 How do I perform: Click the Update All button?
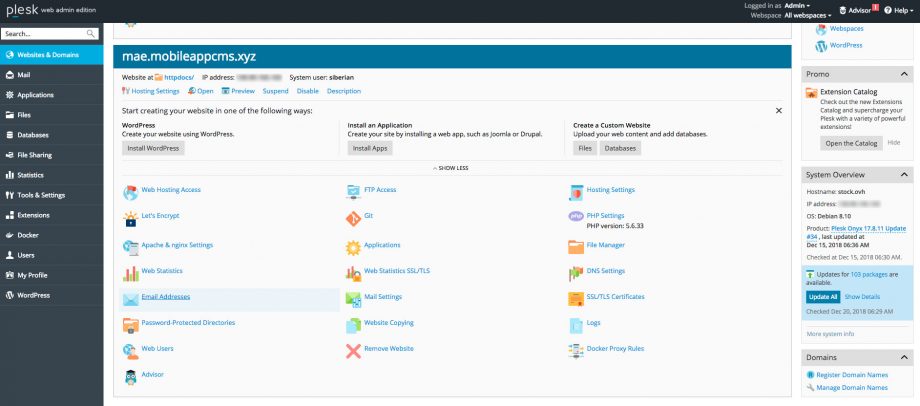(821, 297)
